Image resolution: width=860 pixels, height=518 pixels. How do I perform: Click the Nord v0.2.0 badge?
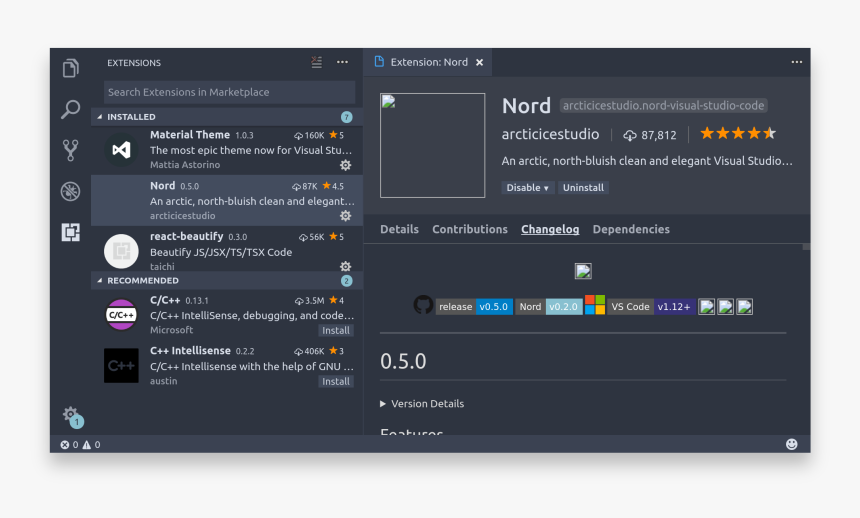pyautogui.click(x=549, y=307)
